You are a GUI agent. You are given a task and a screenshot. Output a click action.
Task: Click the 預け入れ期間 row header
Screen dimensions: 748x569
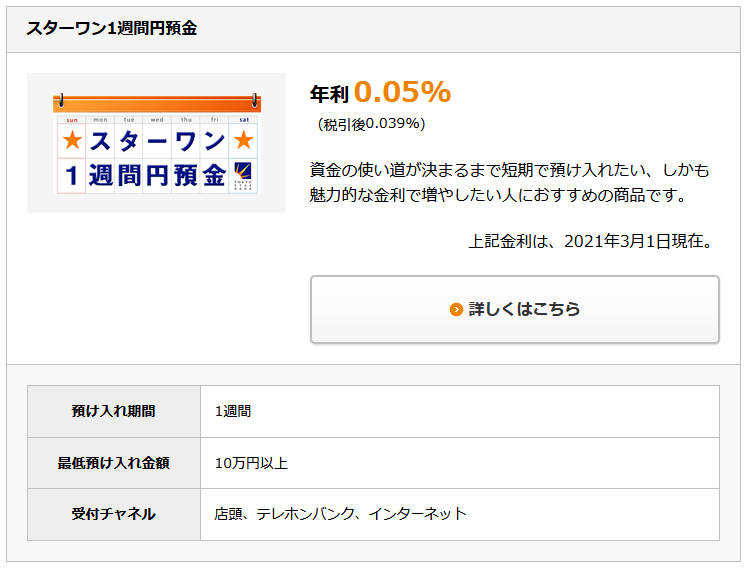(x=113, y=411)
